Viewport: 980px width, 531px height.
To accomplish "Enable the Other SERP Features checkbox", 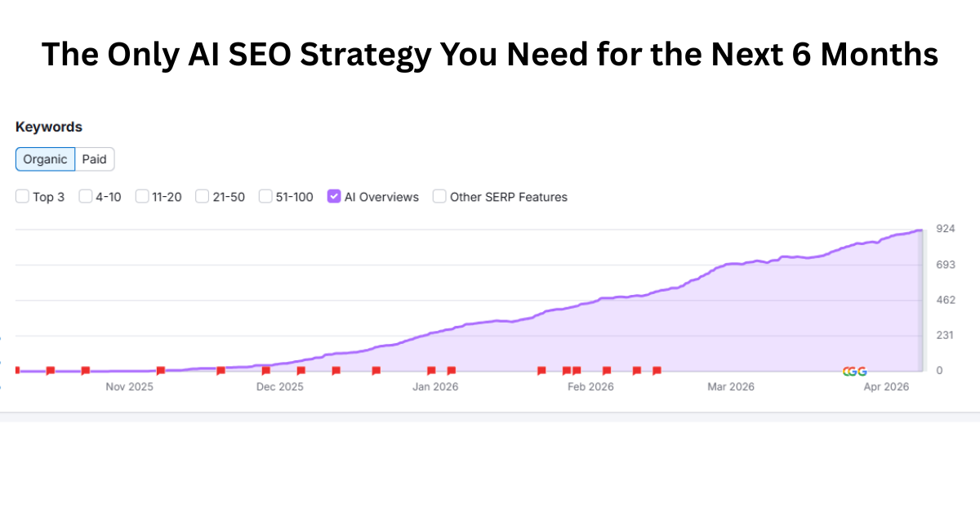I will pos(439,196).
